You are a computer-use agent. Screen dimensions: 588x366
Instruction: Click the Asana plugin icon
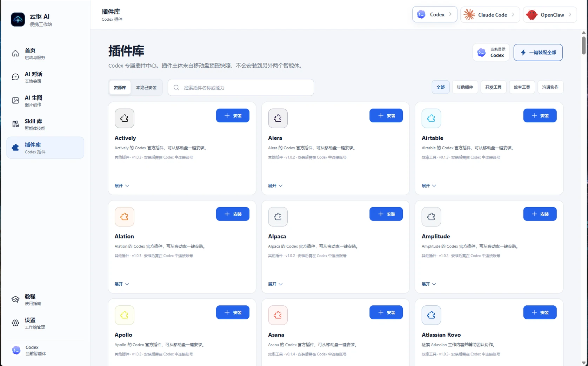(x=278, y=315)
